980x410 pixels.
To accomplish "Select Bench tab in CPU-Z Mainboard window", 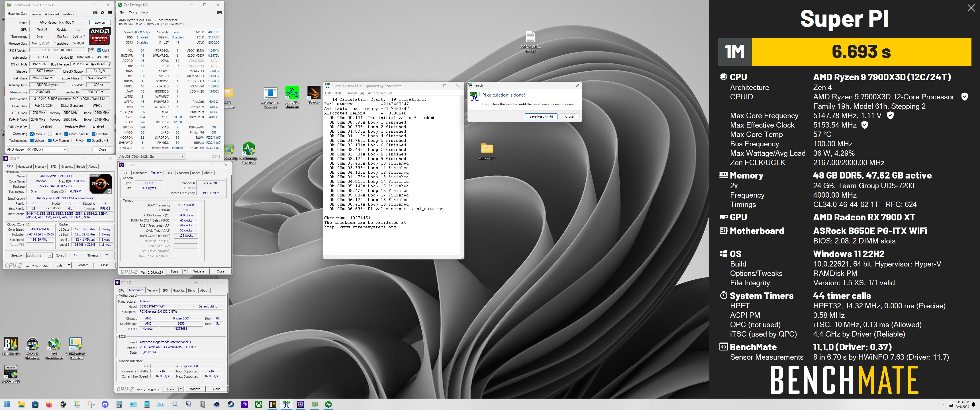I will pyautogui.click(x=192, y=290).
